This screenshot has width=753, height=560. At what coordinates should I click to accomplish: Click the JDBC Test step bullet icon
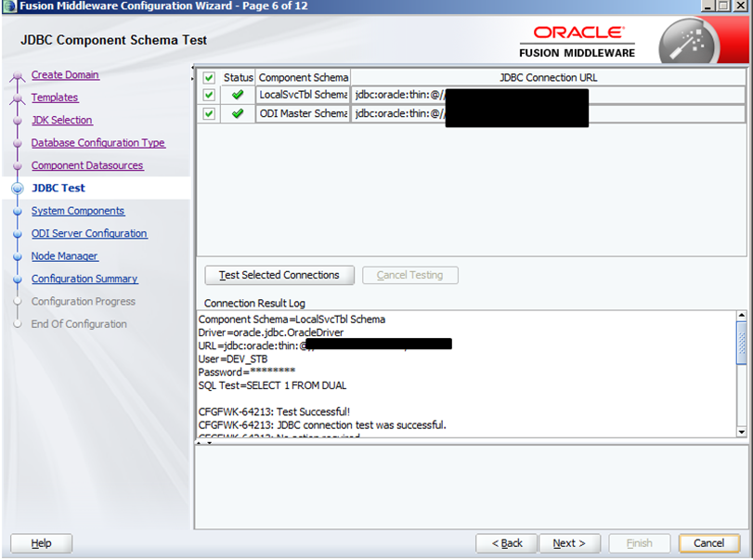[x=17, y=189]
